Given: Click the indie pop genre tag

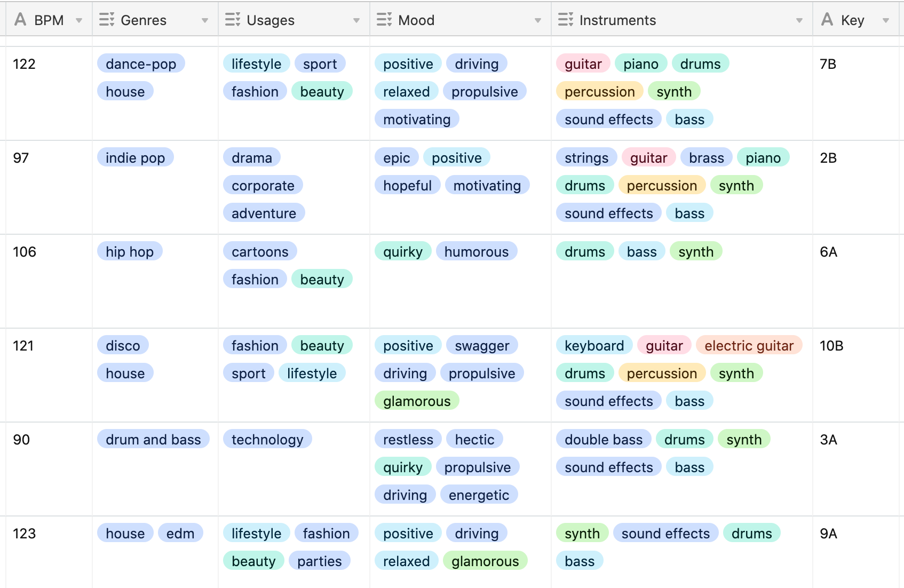Looking at the screenshot, I should point(136,158).
